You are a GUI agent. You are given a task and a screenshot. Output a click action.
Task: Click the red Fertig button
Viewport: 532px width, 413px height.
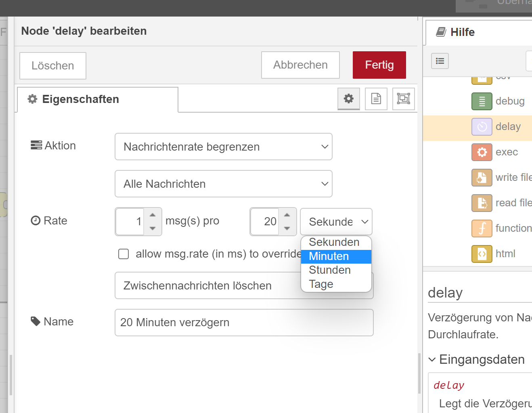click(x=379, y=65)
